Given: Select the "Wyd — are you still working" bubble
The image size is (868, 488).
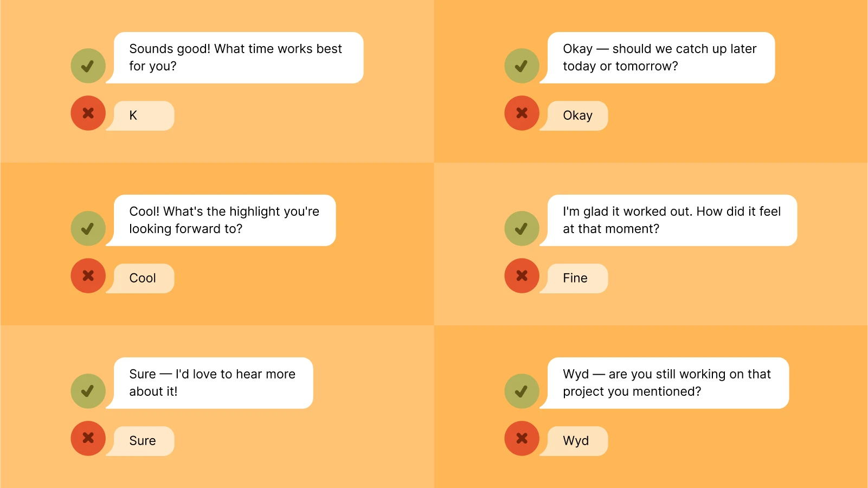Looking at the screenshot, I should (x=667, y=383).
